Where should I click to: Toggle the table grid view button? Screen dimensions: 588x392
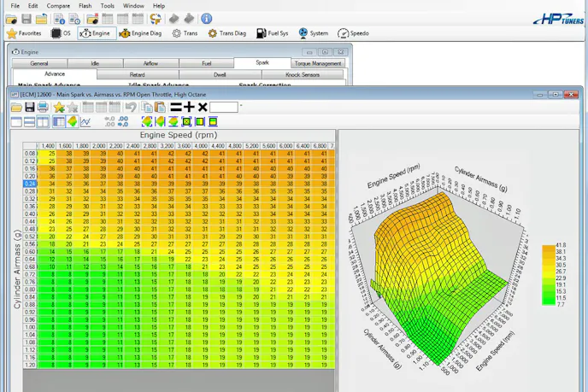(59, 122)
